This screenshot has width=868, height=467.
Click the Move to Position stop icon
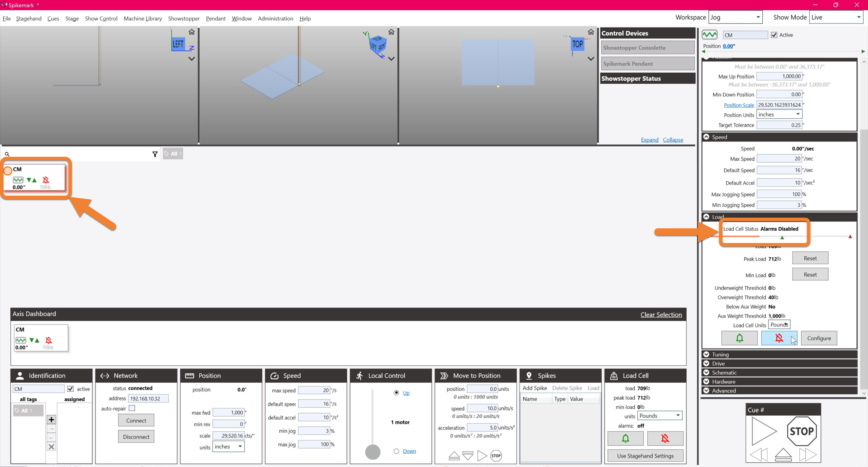(x=496, y=455)
